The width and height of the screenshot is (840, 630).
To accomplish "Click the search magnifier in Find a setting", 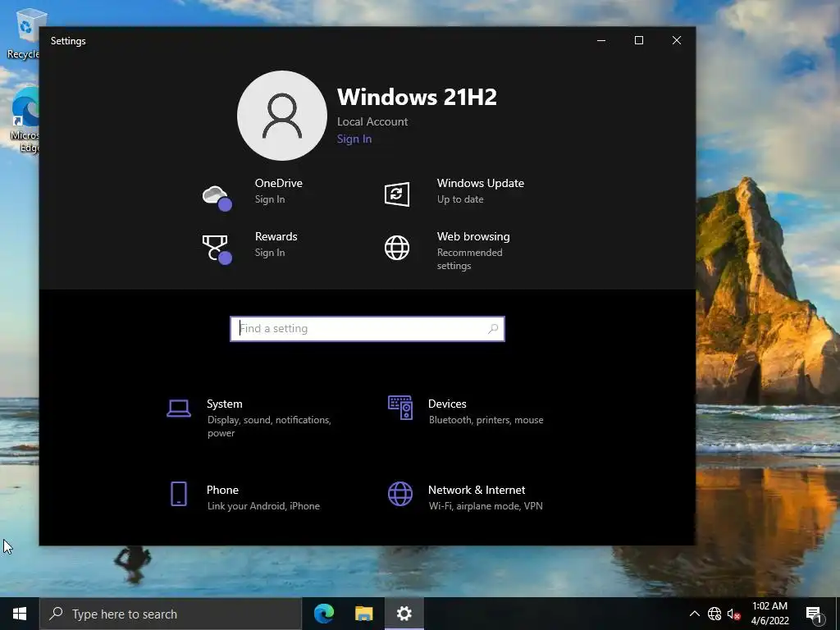I will click(493, 328).
